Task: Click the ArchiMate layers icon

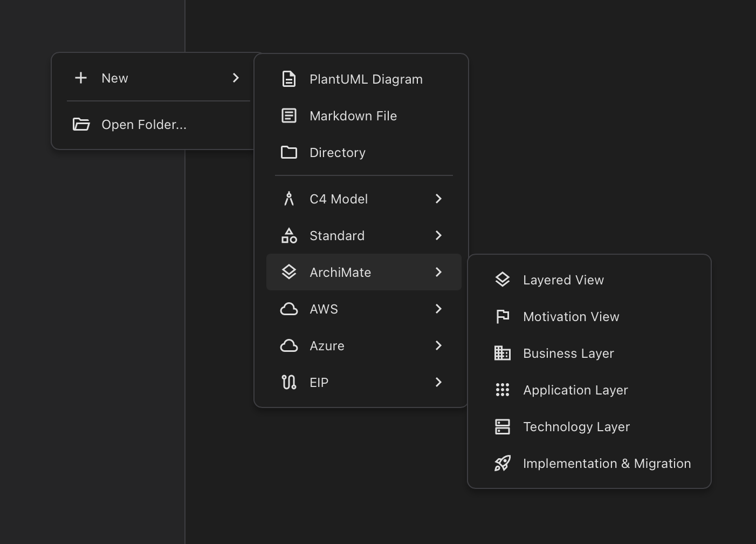Action: tap(289, 272)
